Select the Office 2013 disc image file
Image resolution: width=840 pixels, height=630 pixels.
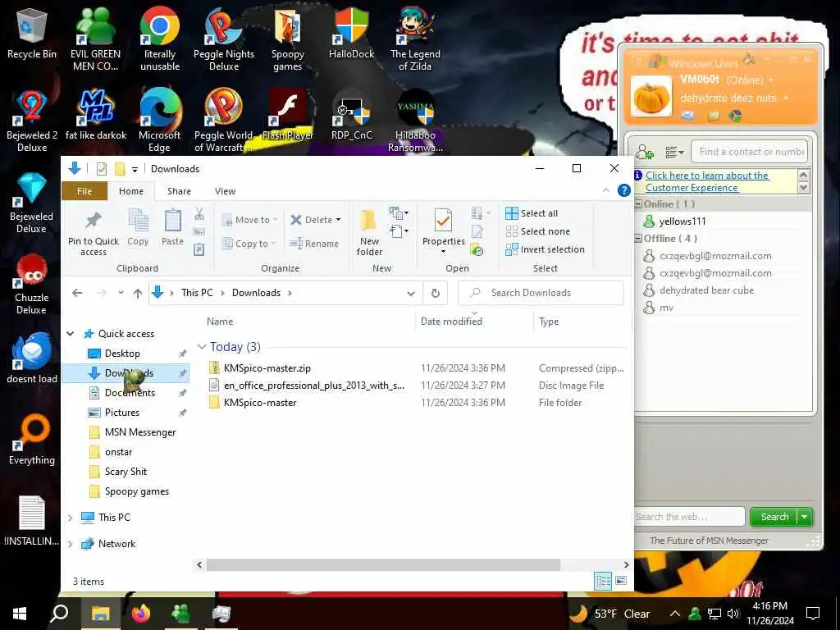click(314, 386)
